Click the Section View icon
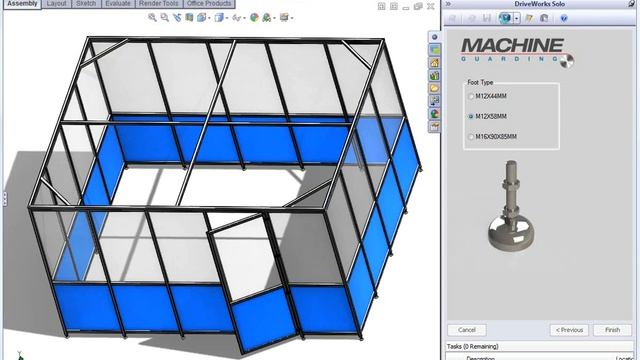The width and height of the screenshot is (640, 360). click(x=189, y=18)
